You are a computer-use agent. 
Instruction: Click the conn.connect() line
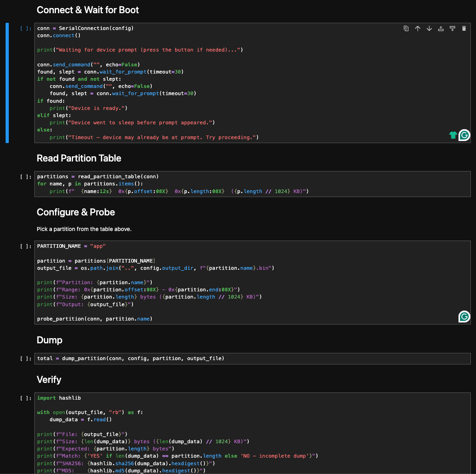coord(59,36)
